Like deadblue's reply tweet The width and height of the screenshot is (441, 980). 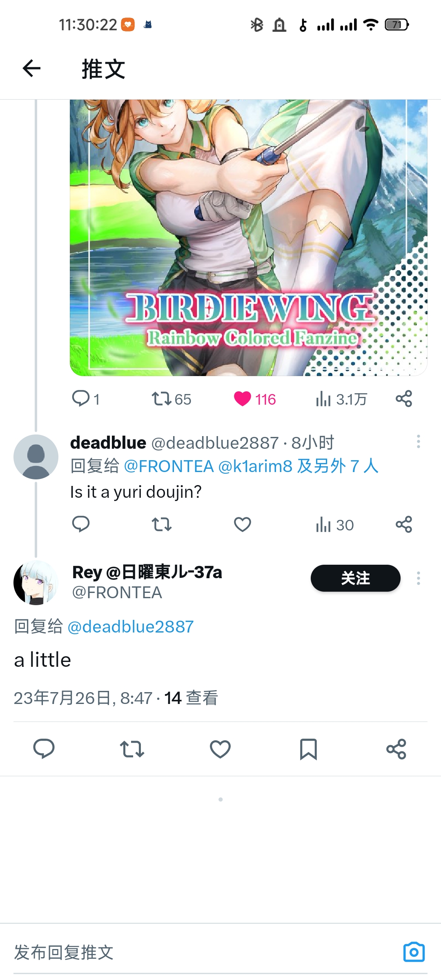point(243,524)
